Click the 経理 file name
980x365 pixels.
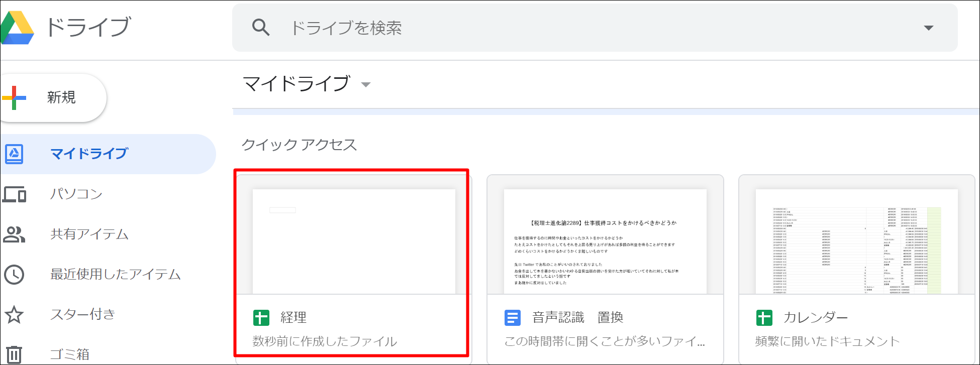[x=293, y=317]
